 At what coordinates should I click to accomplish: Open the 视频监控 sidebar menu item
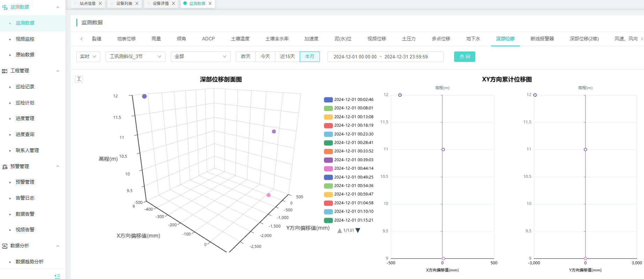(25, 39)
